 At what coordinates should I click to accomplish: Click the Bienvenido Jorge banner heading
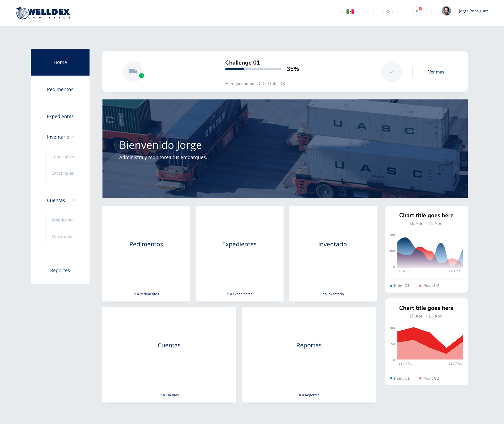click(x=160, y=145)
